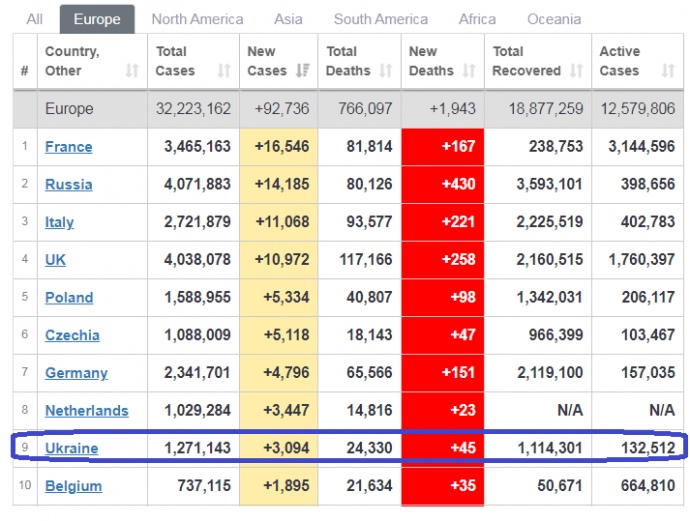The height and width of the screenshot is (521, 690).
Task: Open the Oceania tab
Action: (x=553, y=19)
